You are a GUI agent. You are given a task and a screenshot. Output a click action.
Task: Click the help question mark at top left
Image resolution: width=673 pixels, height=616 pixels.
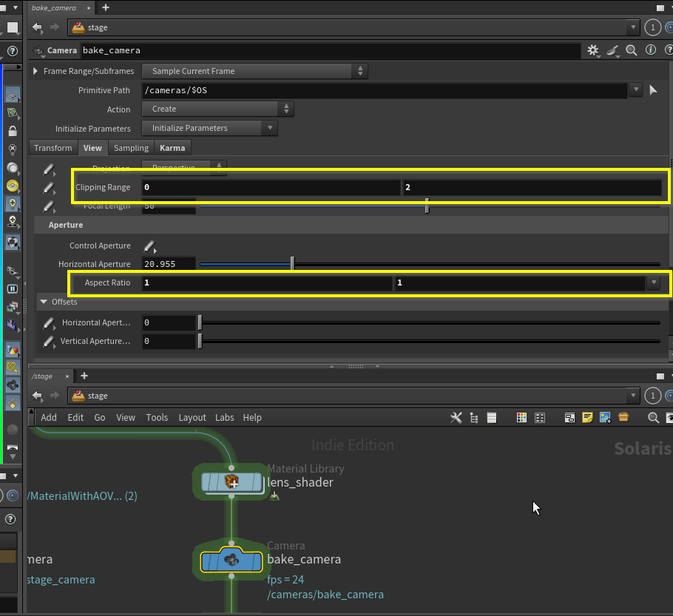tap(13, 51)
